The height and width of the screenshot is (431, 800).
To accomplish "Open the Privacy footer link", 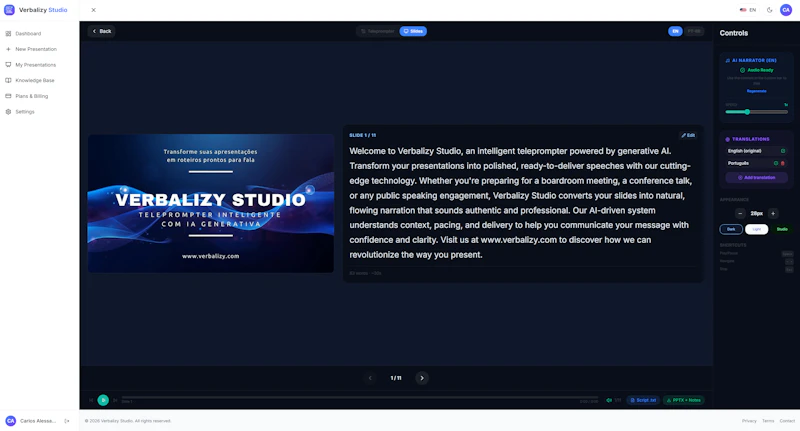I will click(x=749, y=421).
